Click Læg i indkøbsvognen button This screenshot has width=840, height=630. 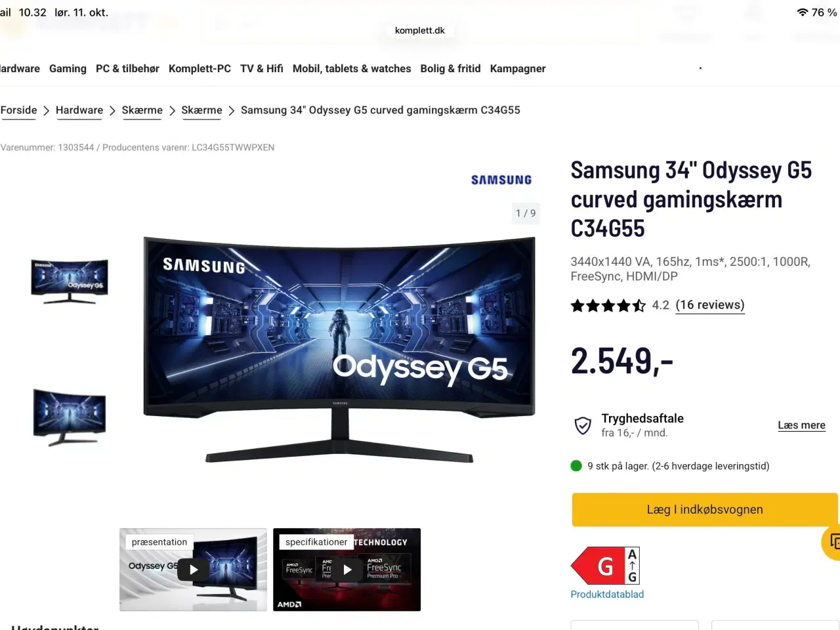[705, 510]
